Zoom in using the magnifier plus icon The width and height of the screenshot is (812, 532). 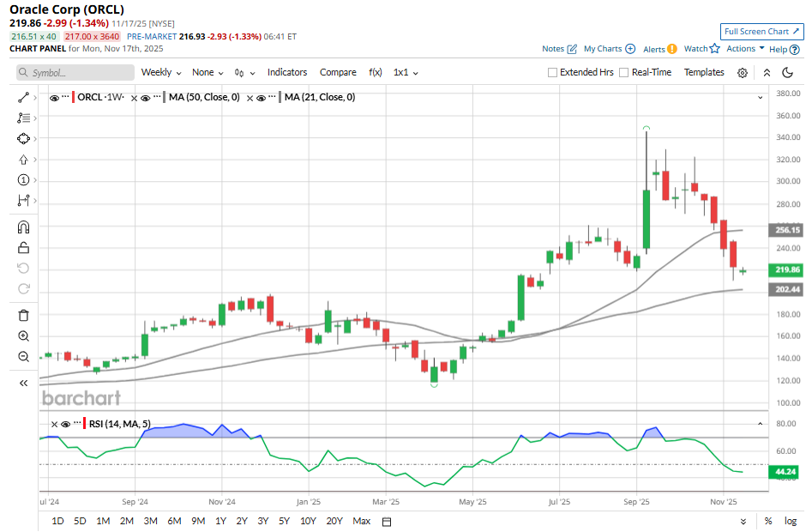pyautogui.click(x=23, y=336)
